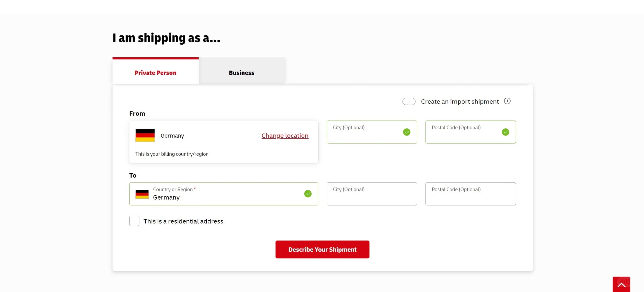
Task: Select the Private Person tab
Action: click(x=155, y=72)
